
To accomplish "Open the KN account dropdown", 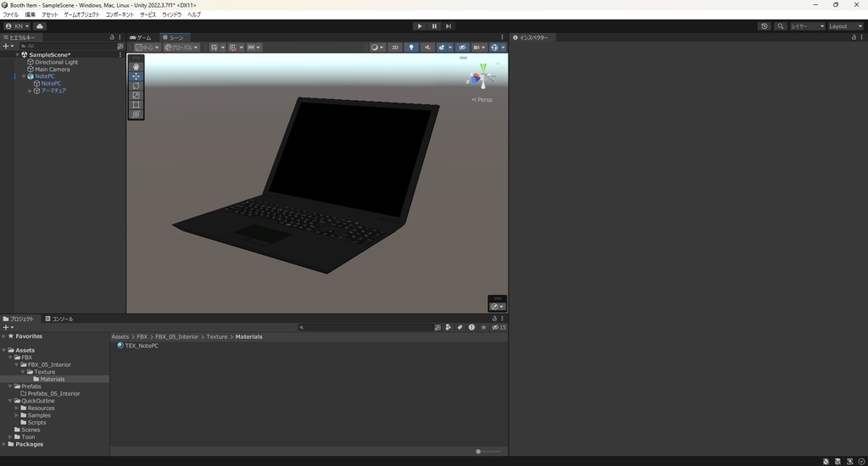I will pos(17,26).
